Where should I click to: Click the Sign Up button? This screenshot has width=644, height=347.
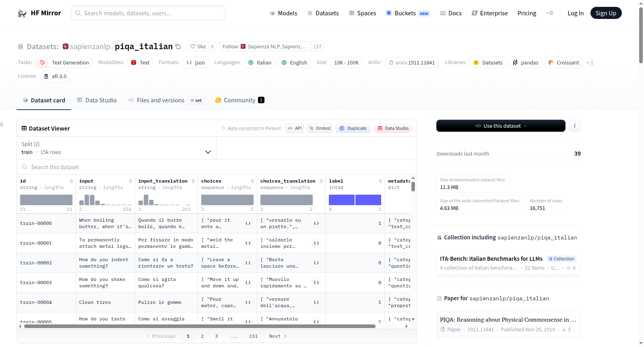[606, 13]
